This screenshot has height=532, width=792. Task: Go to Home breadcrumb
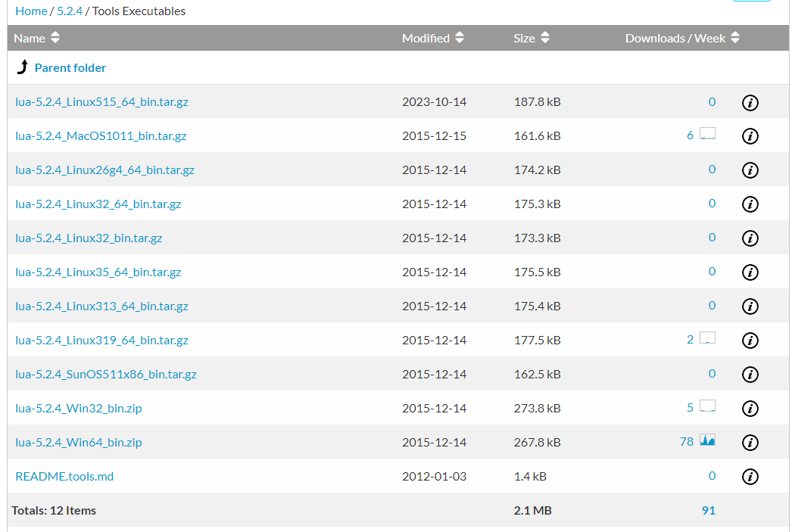31,11
